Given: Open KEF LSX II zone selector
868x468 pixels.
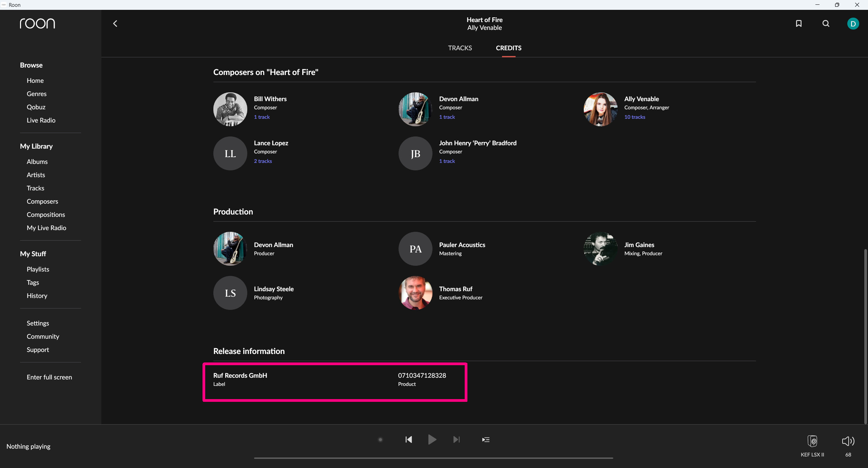Looking at the screenshot, I should click(812, 441).
